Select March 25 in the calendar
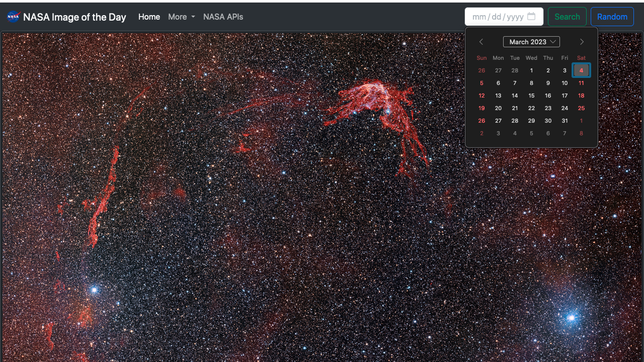The height and width of the screenshot is (362, 644). [x=581, y=108]
